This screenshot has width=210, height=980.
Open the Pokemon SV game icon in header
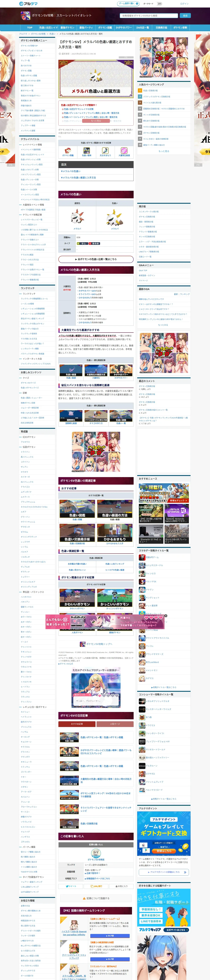pos(26,16)
